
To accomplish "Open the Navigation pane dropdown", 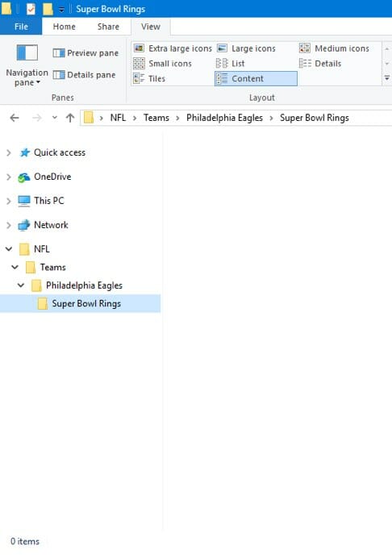I will pyautogui.click(x=27, y=65).
